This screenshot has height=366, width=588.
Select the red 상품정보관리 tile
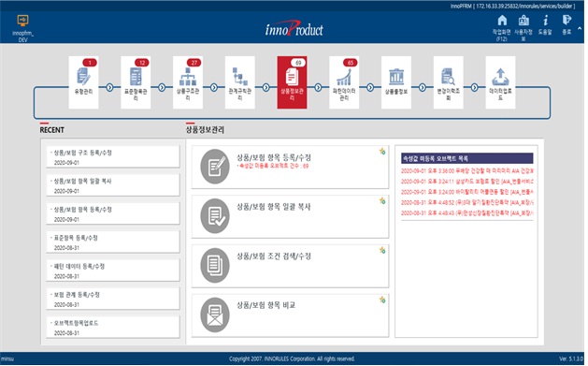coord(292,82)
